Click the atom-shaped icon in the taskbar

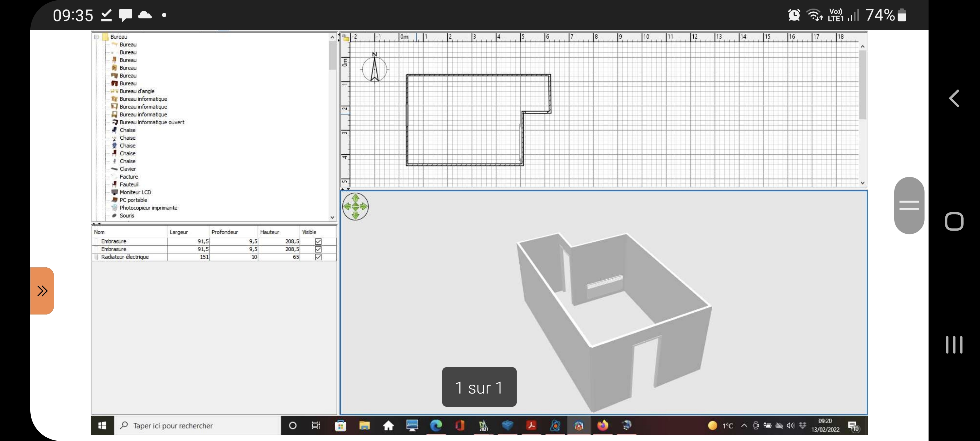tap(555, 425)
